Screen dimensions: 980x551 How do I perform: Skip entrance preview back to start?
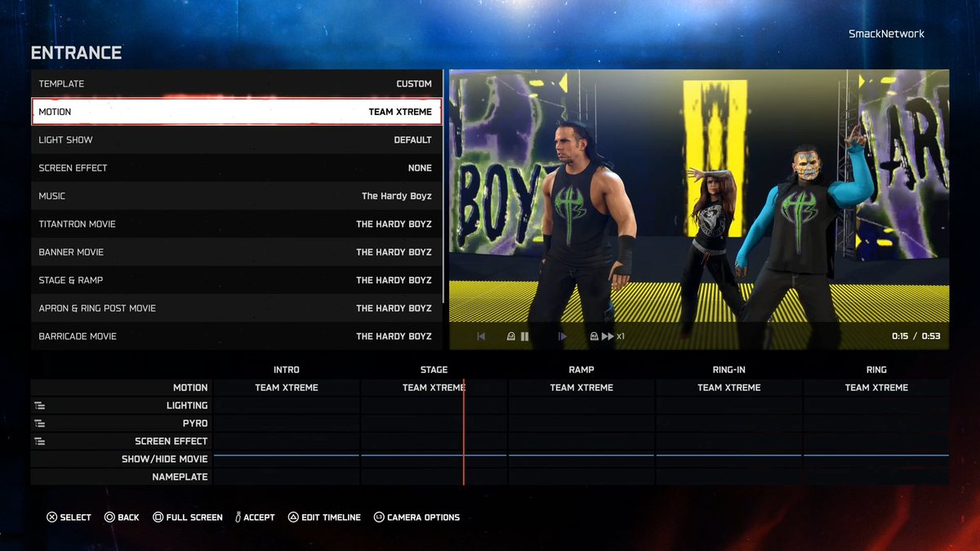click(481, 336)
